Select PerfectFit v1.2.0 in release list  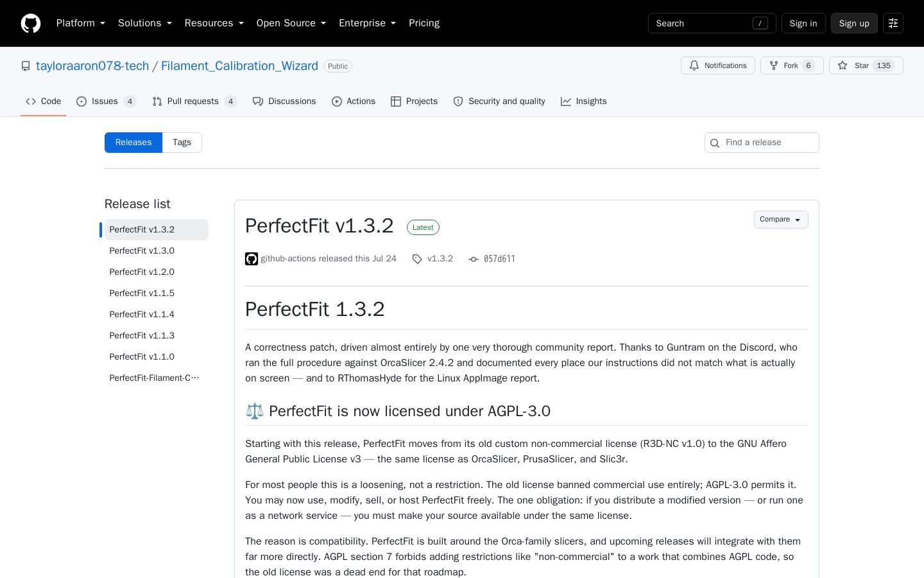click(x=157, y=272)
